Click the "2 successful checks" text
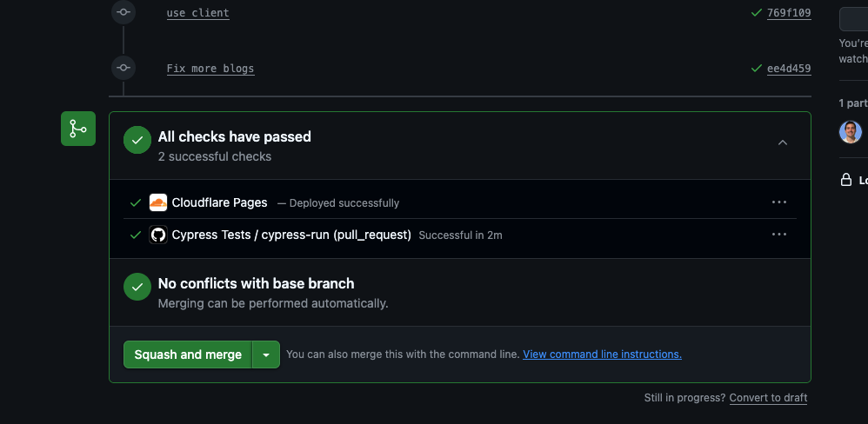This screenshot has height=424, width=868. (x=215, y=156)
